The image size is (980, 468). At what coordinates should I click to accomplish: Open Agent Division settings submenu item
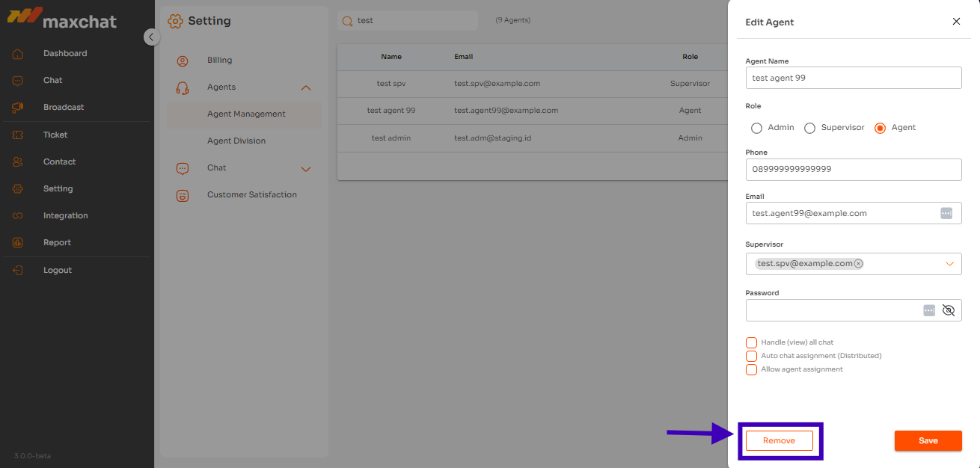(x=236, y=141)
